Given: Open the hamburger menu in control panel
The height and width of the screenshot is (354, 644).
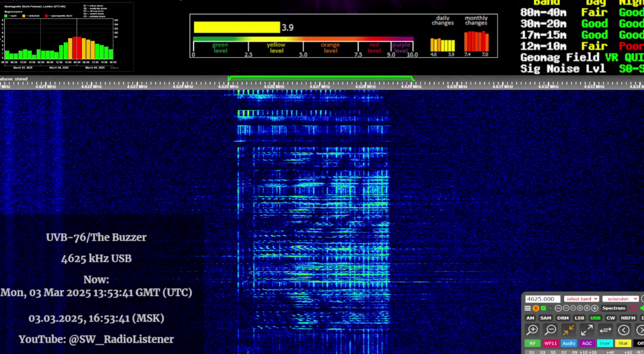Looking at the screenshot, I should [528, 308].
